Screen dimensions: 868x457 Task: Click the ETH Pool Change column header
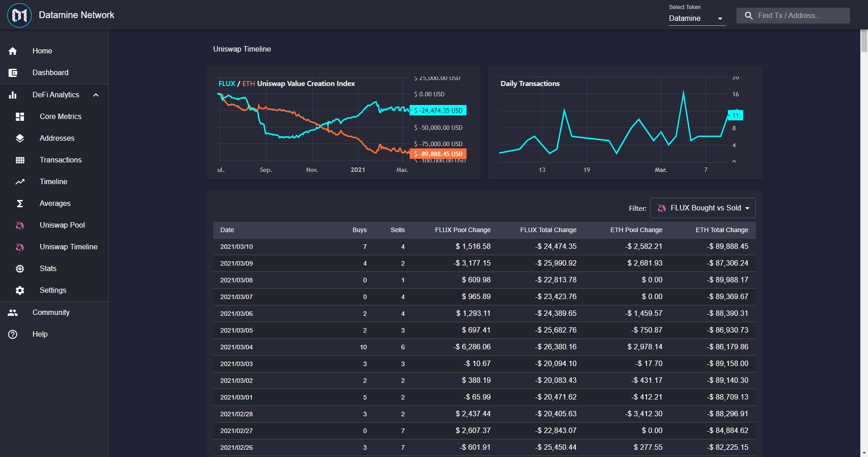point(636,230)
